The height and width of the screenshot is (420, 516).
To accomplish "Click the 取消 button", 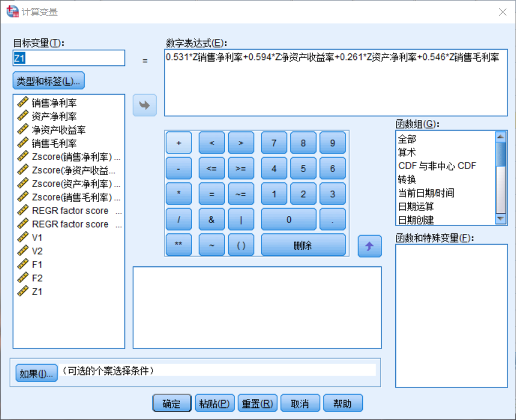I will [300, 403].
